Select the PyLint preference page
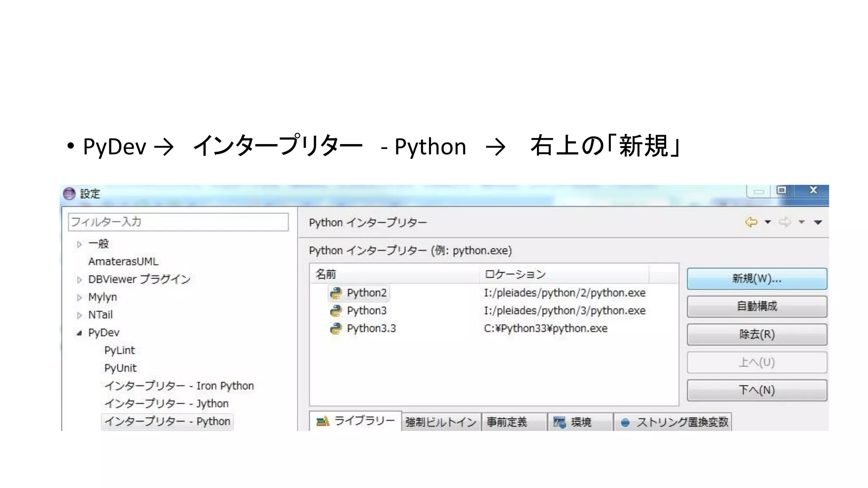 coord(120,351)
